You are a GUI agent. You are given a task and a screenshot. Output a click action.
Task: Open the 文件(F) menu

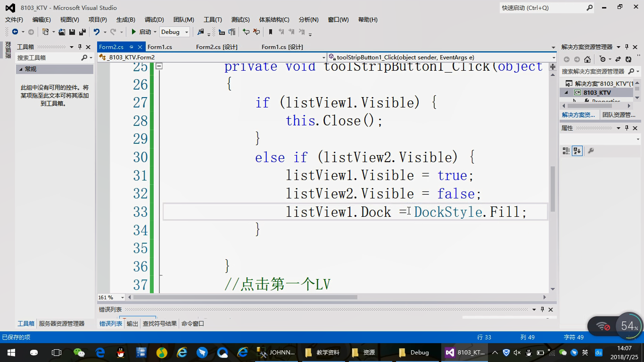point(14,19)
